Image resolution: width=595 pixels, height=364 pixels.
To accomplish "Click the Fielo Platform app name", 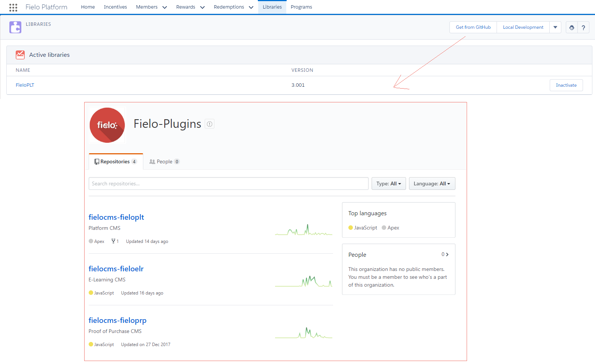I will coord(46,7).
